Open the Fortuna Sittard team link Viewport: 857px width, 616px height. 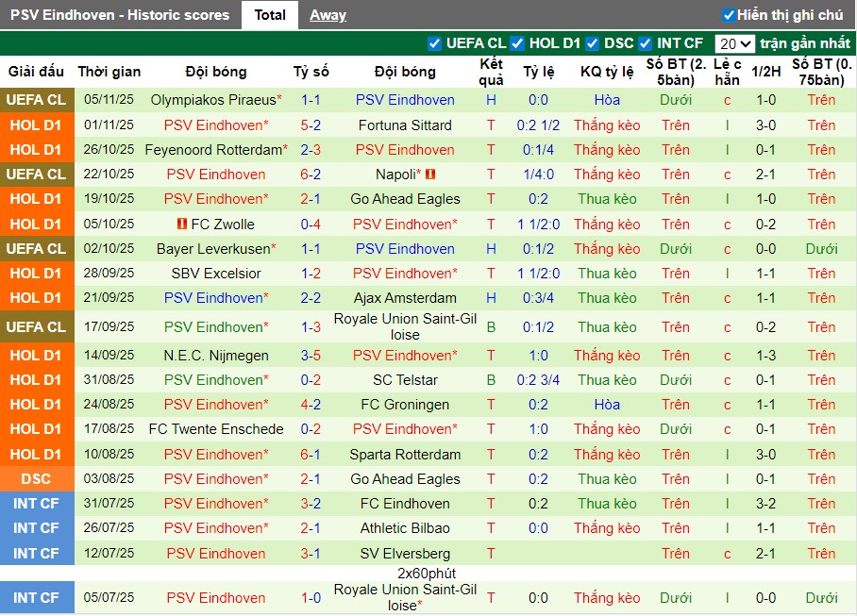[405, 125]
